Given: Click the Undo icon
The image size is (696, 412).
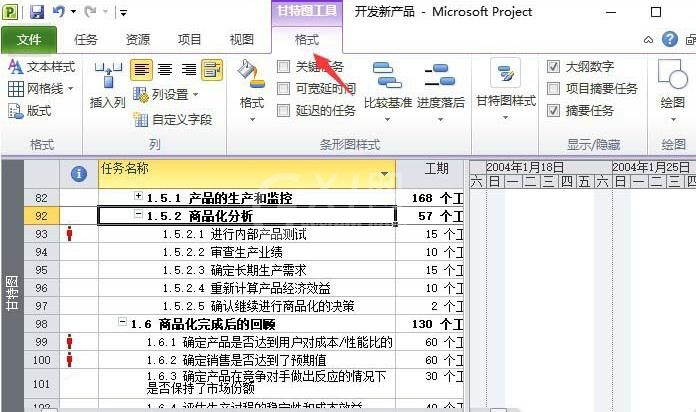Looking at the screenshot, I should coord(59,12).
